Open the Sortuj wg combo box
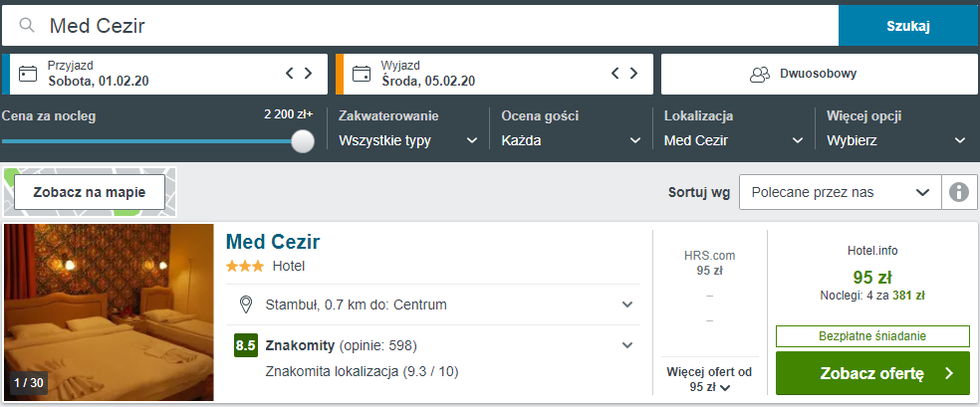The height and width of the screenshot is (407, 980). 840,192
